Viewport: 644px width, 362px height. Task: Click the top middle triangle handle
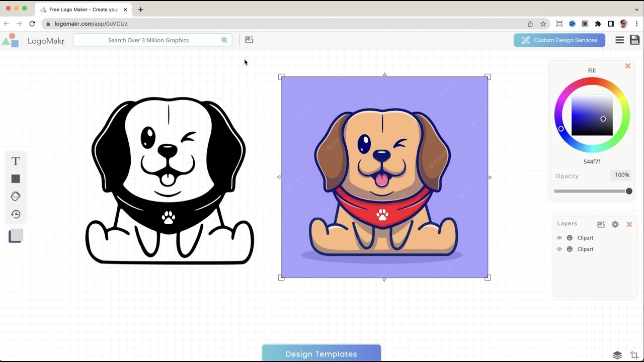pos(384,74)
